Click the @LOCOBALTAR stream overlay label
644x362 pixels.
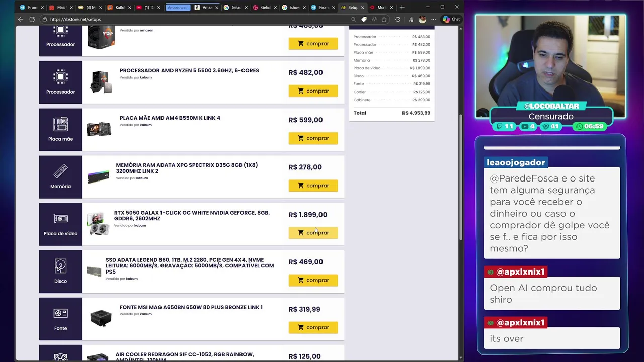point(551,106)
